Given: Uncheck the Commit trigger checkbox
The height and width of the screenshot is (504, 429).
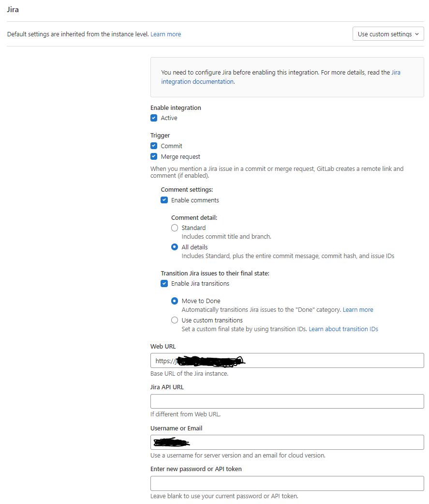Looking at the screenshot, I should (x=154, y=146).
